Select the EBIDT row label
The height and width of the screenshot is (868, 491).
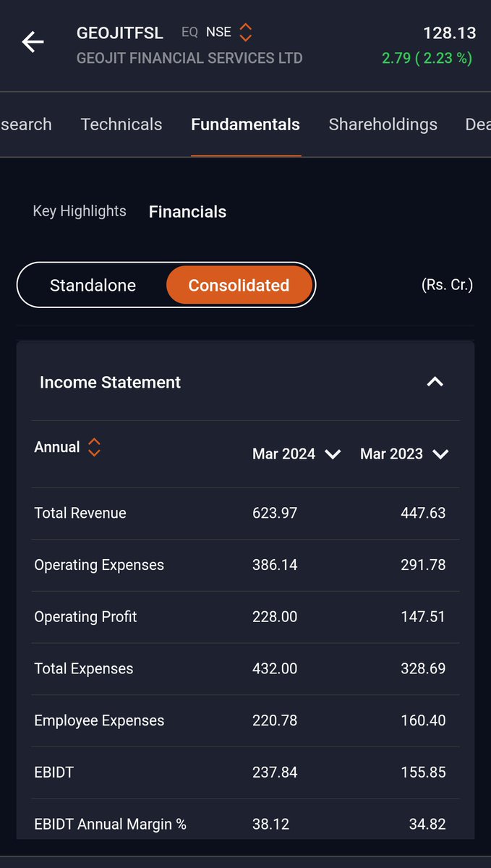[54, 773]
